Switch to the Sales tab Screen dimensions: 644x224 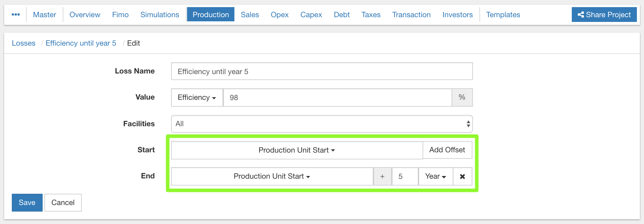pyautogui.click(x=249, y=15)
